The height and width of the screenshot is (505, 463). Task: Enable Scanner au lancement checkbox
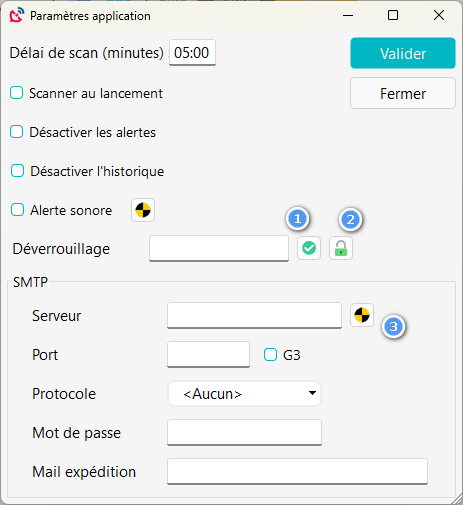pos(16,93)
